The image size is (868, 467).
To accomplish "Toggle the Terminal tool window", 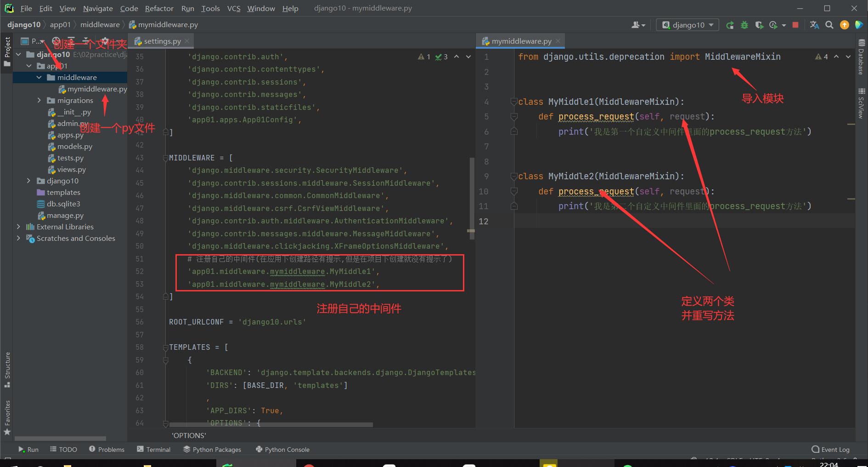I will point(153,450).
